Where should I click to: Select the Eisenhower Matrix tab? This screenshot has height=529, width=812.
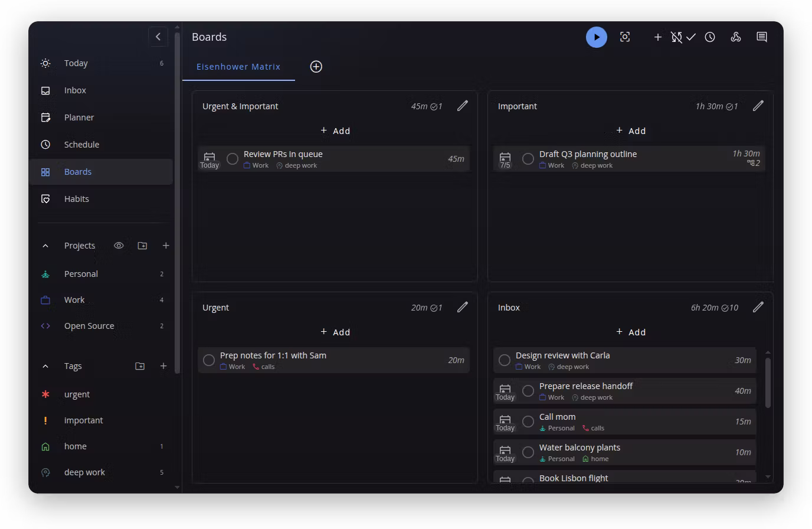tap(238, 67)
